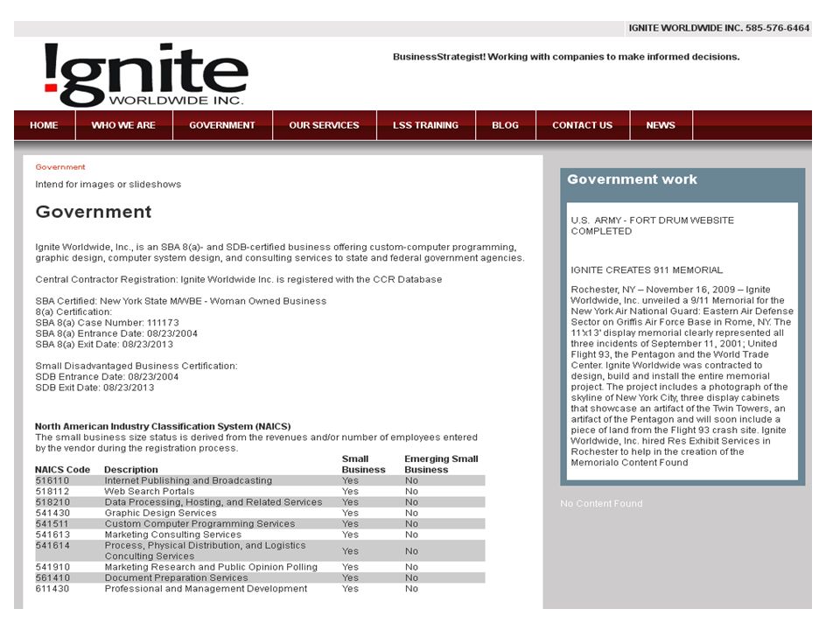
Task: Select NAICS code 541910 cell
Action: click(x=52, y=567)
